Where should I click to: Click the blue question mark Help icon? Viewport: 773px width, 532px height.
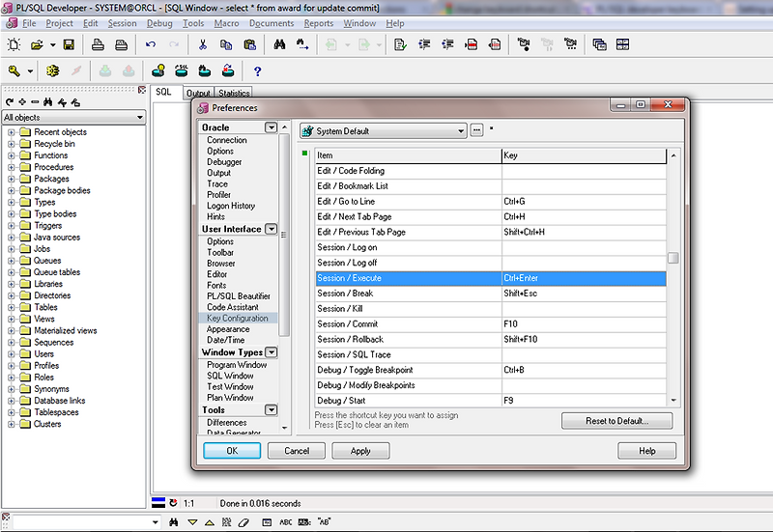pyautogui.click(x=257, y=70)
